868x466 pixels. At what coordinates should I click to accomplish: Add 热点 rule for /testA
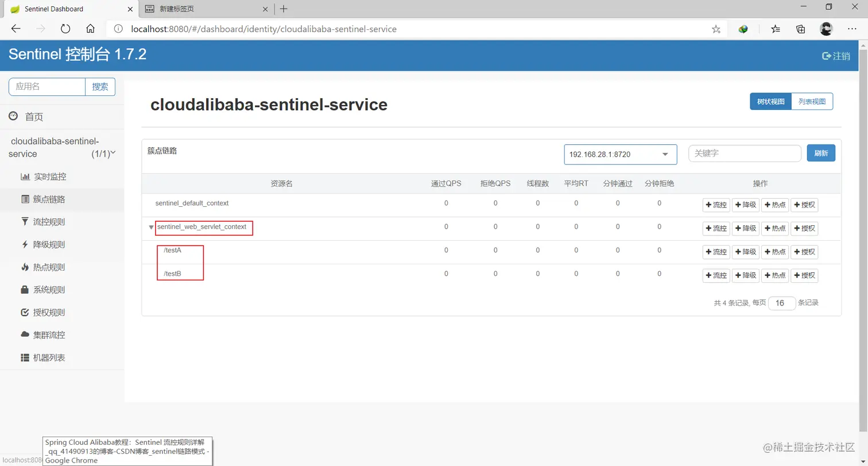pyautogui.click(x=776, y=252)
